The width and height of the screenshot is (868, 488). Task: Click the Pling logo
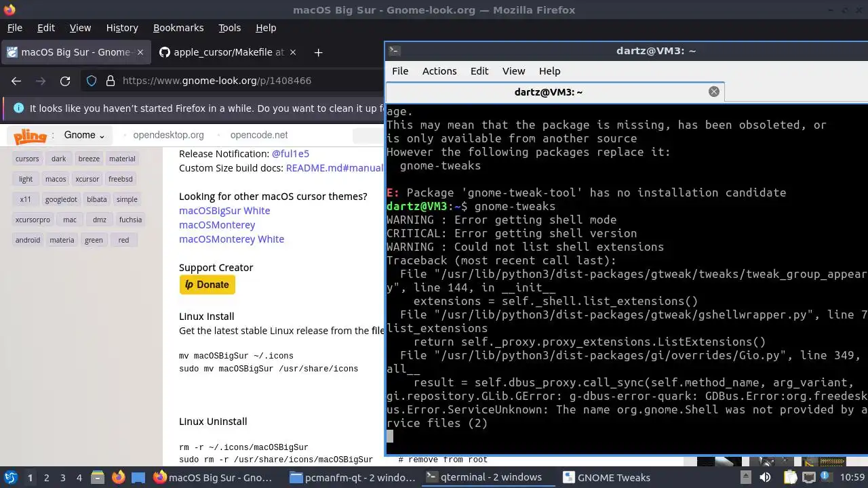pyautogui.click(x=31, y=136)
